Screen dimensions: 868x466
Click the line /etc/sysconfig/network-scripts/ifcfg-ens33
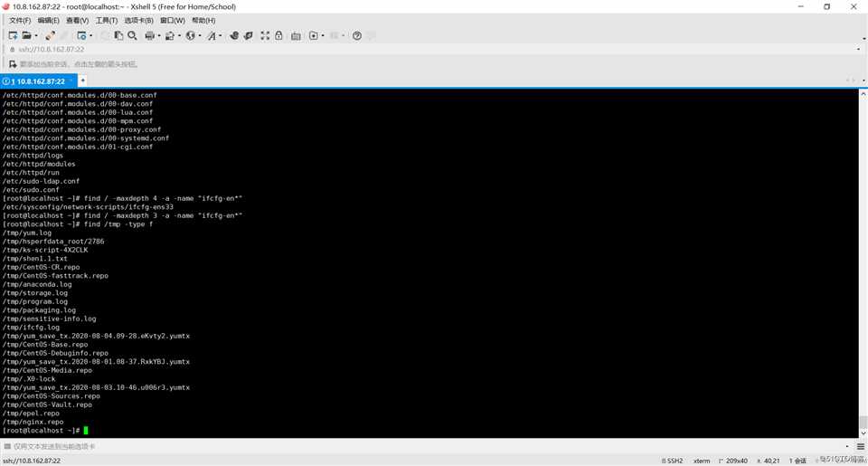[x=88, y=206]
